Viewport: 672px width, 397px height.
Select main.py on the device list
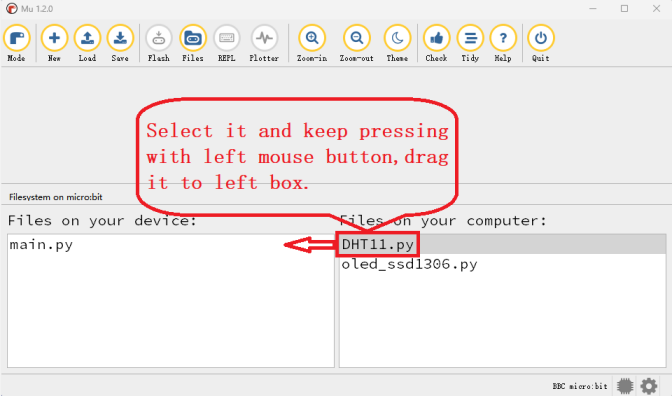[x=171, y=245]
